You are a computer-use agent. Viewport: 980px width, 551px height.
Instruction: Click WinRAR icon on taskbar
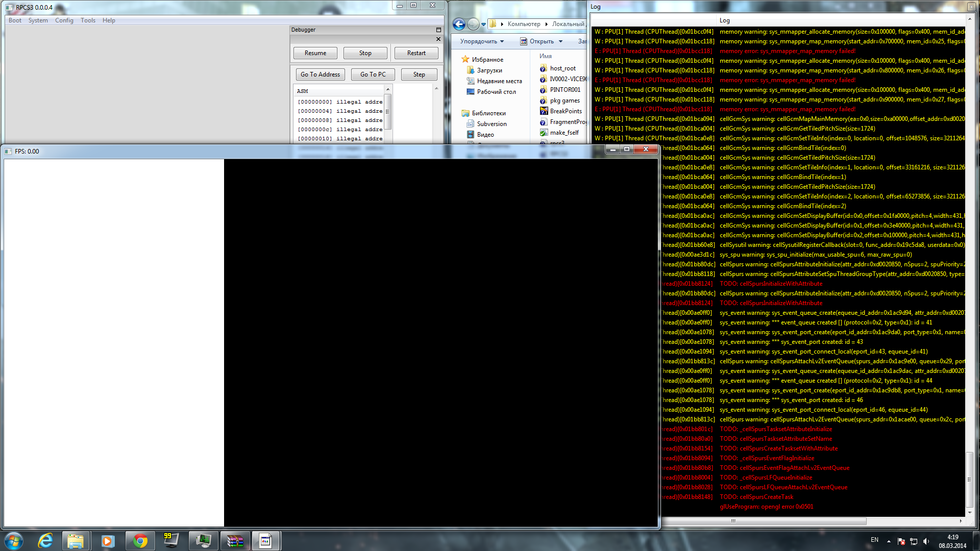tap(235, 541)
